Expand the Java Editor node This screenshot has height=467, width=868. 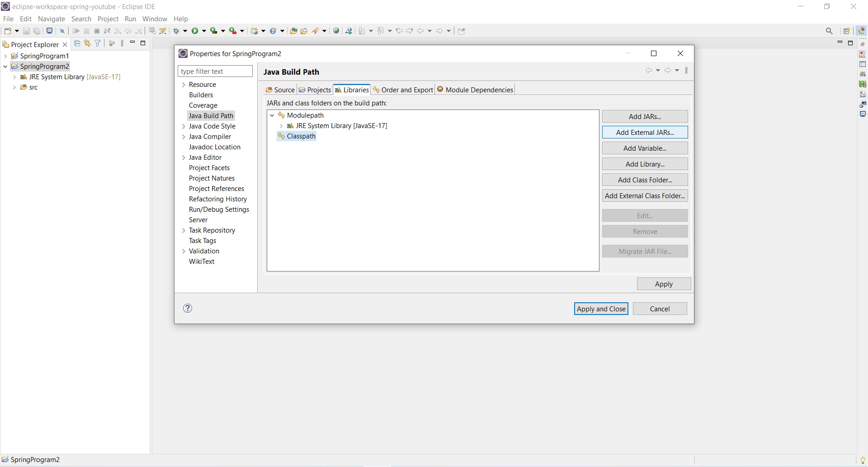[184, 157]
